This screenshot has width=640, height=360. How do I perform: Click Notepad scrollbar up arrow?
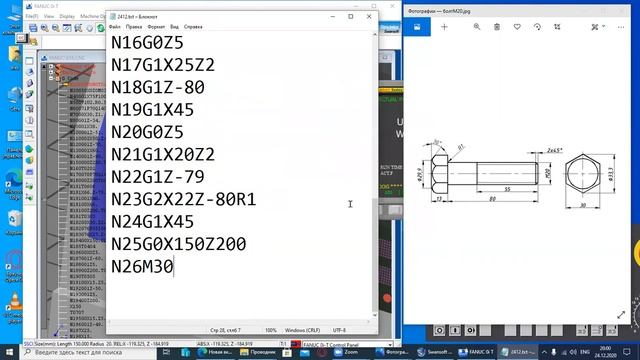click(x=375, y=35)
